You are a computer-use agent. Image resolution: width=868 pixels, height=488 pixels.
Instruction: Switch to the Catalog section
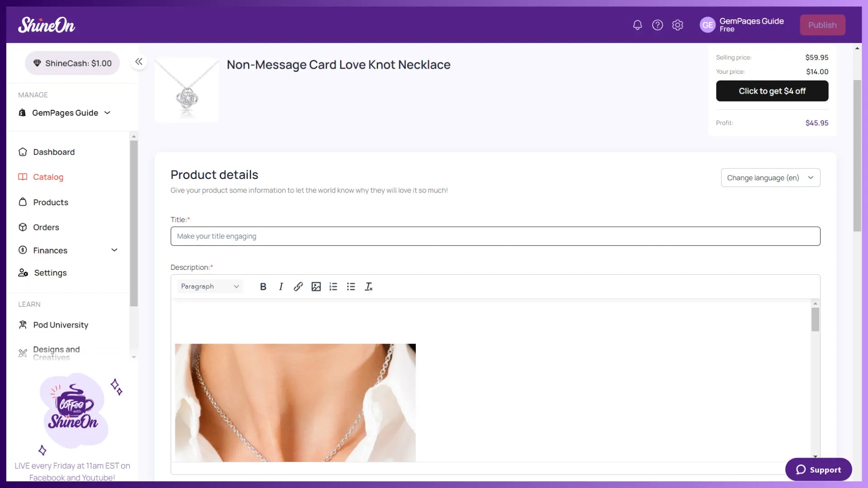pos(48,177)
